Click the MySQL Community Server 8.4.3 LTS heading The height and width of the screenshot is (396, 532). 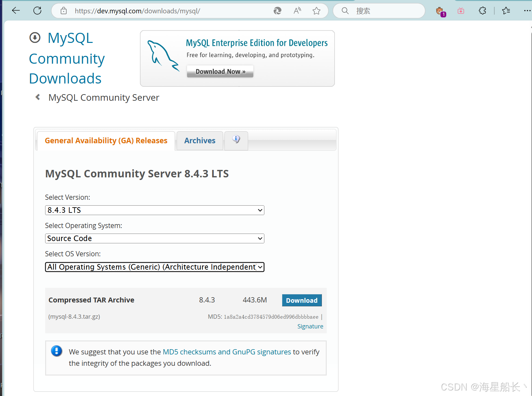pyautogui.click(x=137, y=173)
